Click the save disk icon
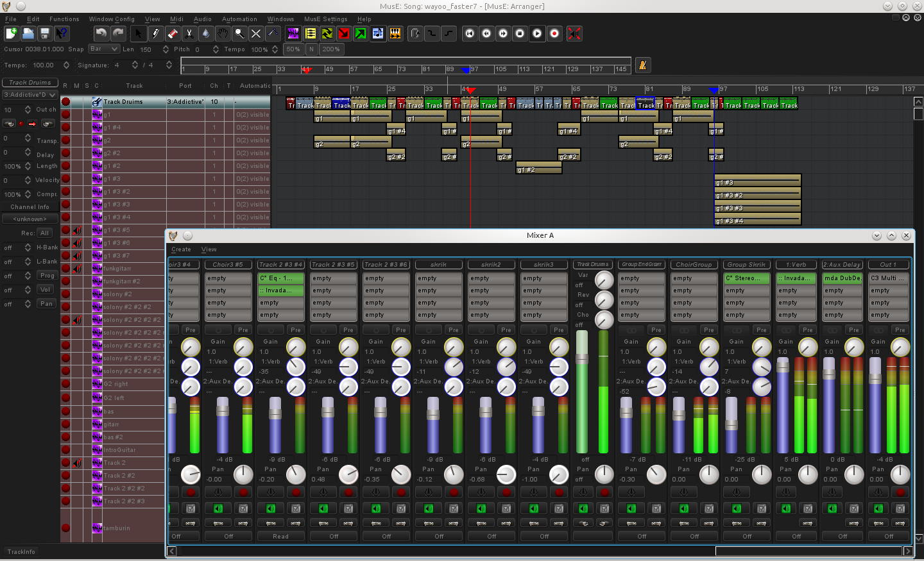Screen dimensions: 924x561 pos(44,33)
